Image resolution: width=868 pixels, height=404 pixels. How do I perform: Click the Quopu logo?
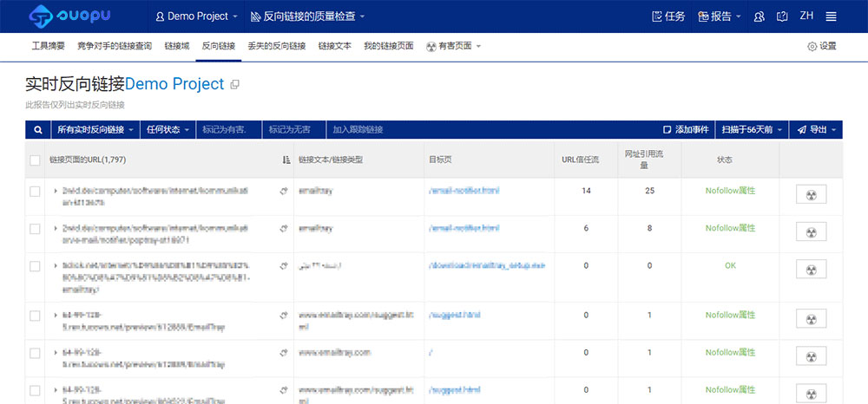[x=69, y=16]
